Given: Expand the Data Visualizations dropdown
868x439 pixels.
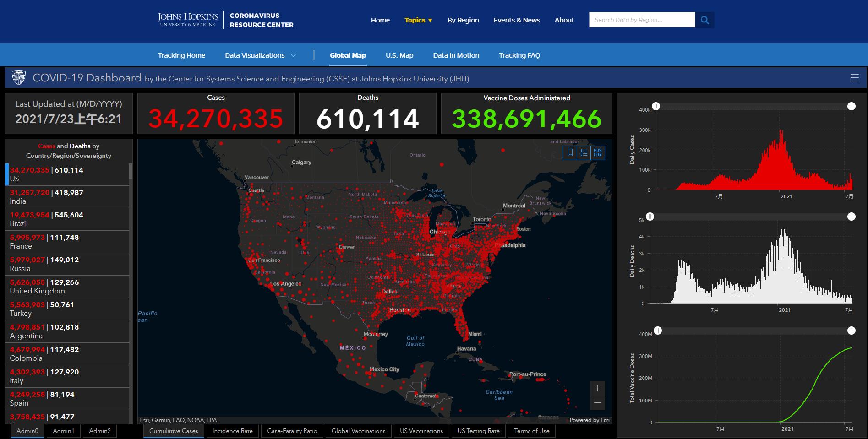Looking at the screenshot, I should (x=261, y=55).
